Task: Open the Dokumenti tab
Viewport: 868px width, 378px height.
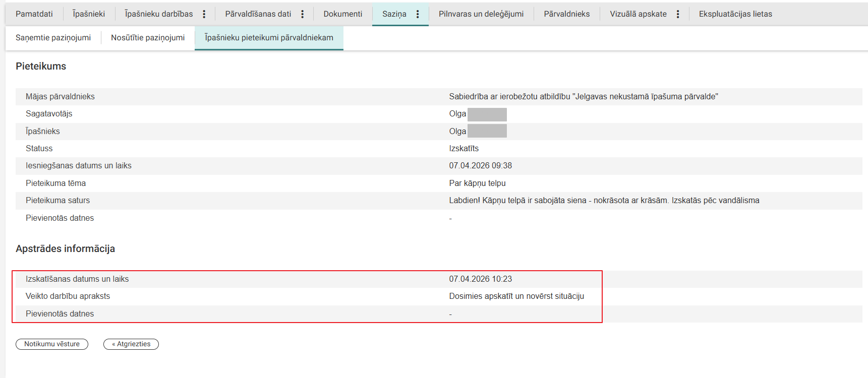Action: (x=343, y=14)
